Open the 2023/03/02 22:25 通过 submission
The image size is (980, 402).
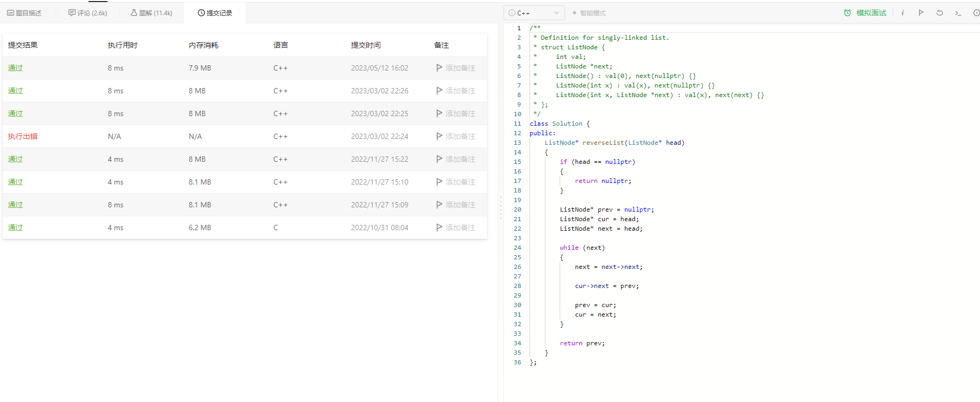click(15, 113)
